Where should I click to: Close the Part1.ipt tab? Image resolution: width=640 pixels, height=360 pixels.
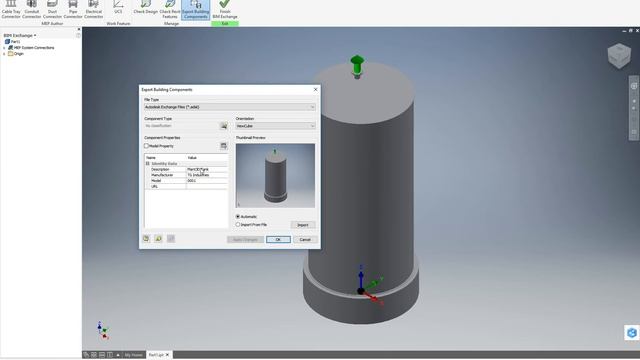click(x=167, y=355)
